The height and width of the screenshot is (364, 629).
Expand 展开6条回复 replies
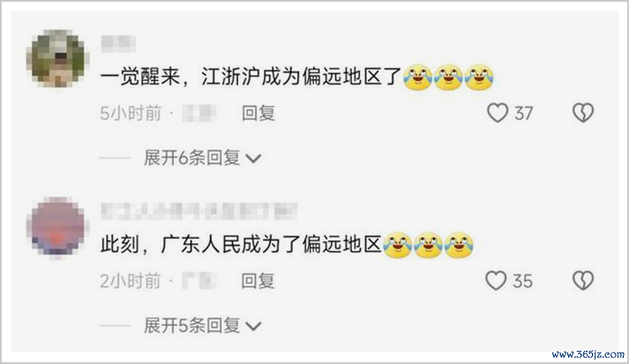coord(192,158)
